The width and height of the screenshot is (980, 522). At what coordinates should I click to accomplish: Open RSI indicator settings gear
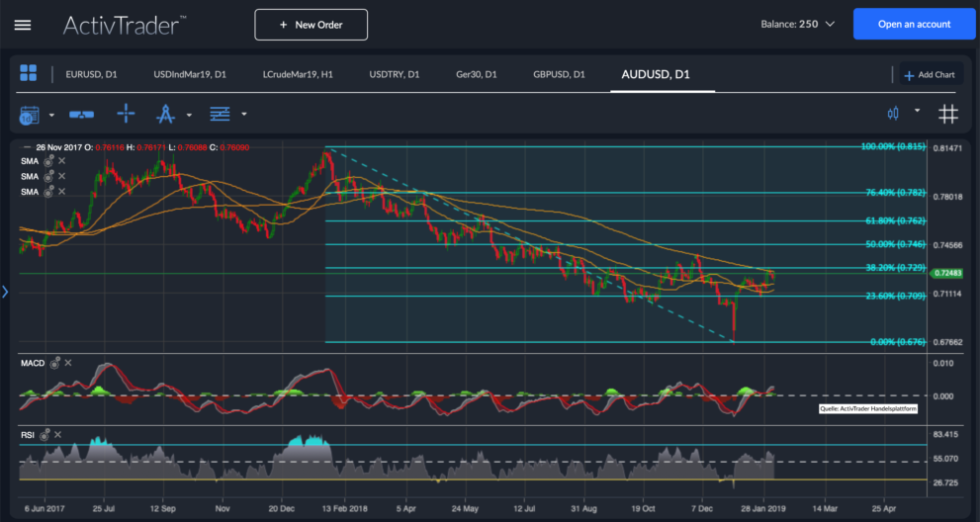[45, 435]
